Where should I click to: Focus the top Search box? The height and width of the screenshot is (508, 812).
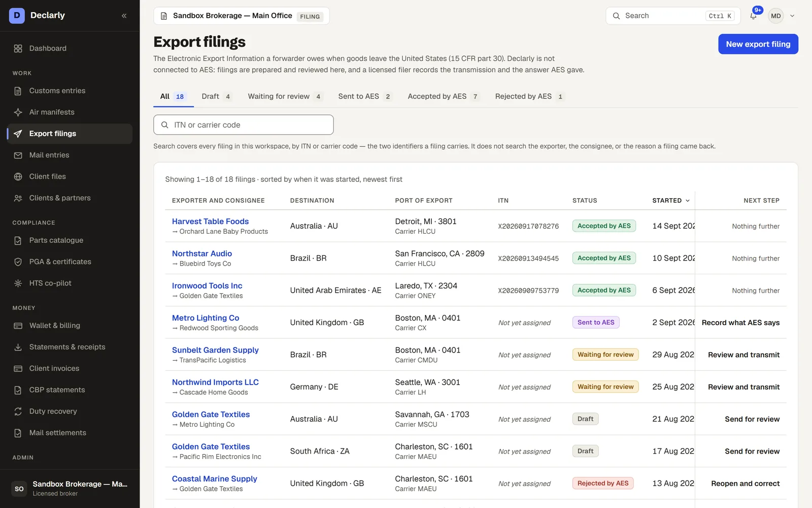point(673,16)
